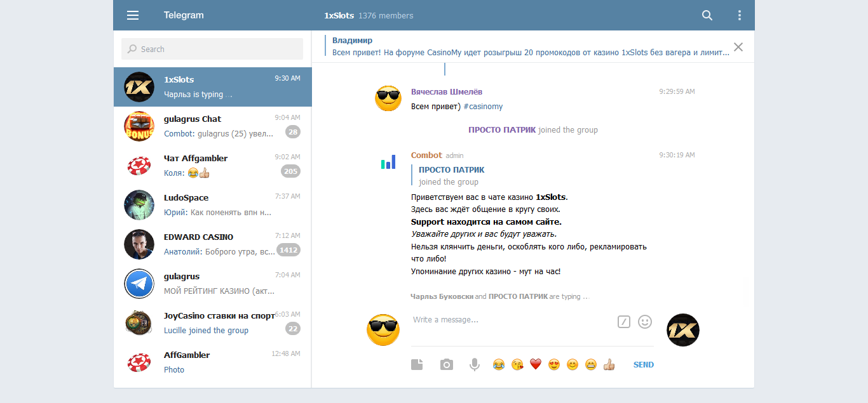Close the pinned message from Владимир
This screenshot has width=868, height=403.
pyautogui.click(x=738, y=46)
